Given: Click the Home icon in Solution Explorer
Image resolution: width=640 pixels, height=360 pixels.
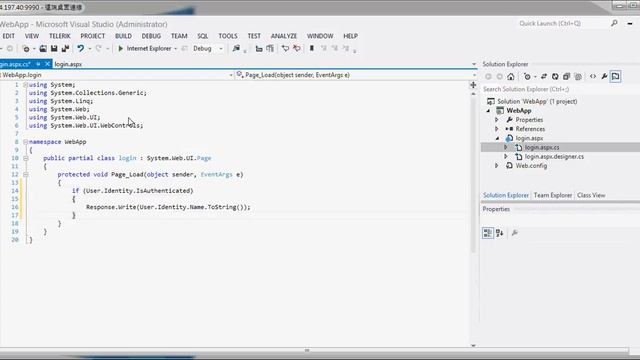Looking at the screenshot, I should [x=511, y=76].
